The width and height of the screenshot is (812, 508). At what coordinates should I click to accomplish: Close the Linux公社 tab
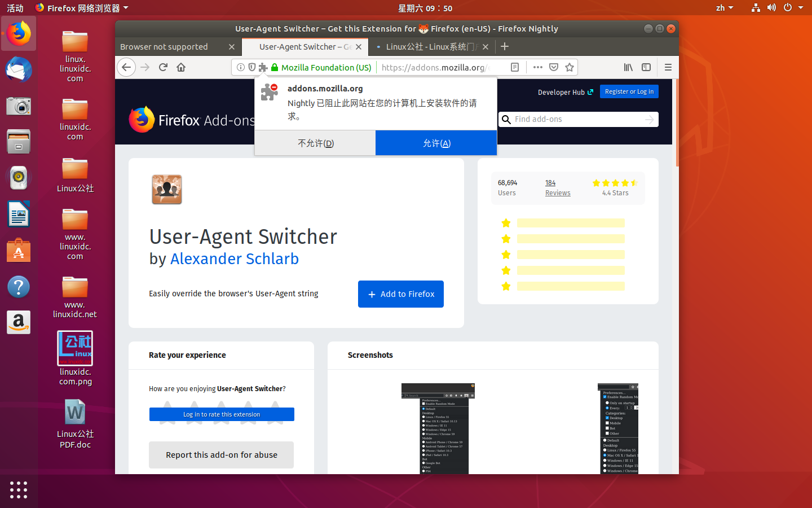coord(486,47)
